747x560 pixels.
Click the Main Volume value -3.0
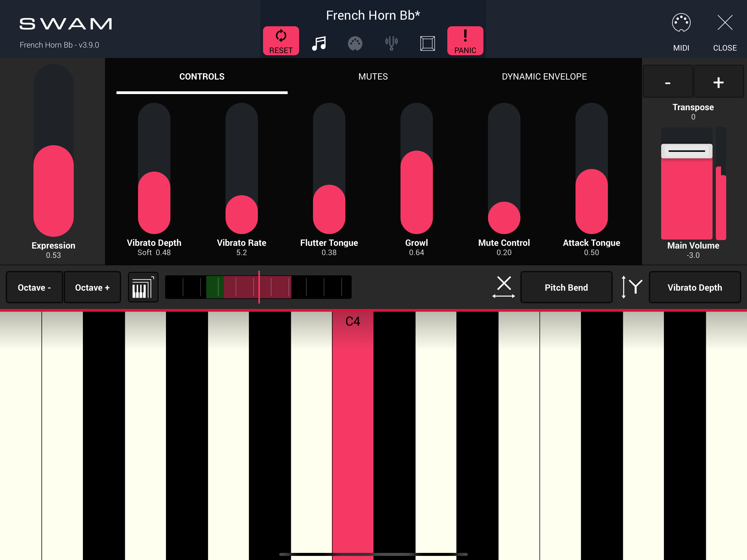pos(693,255)
